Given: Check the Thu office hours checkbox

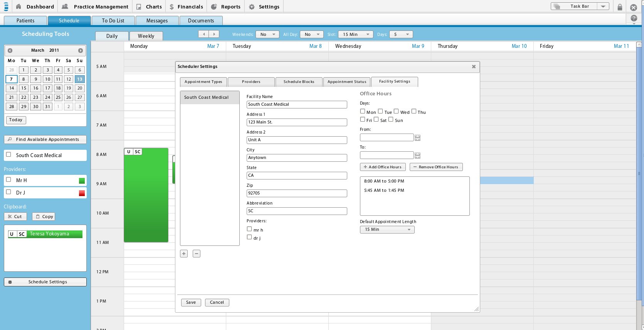Looking at the screenshot, I should [414, 112].
